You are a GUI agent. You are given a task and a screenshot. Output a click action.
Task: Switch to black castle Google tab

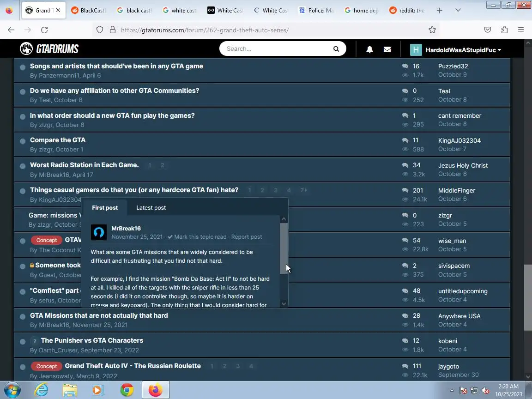tap(134, 11)
